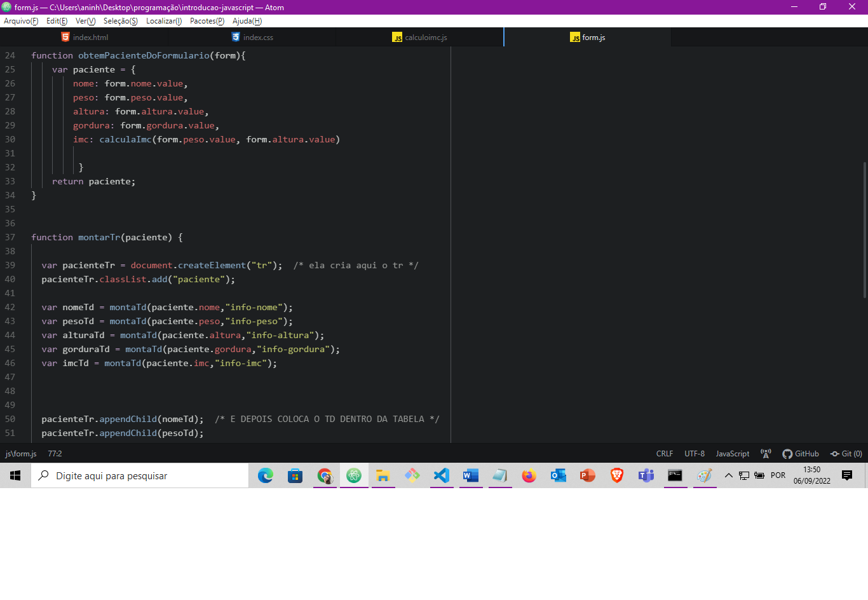Click the JS icon on form.js tab
This screenshot has height=600, width=868.
point(575,37)
